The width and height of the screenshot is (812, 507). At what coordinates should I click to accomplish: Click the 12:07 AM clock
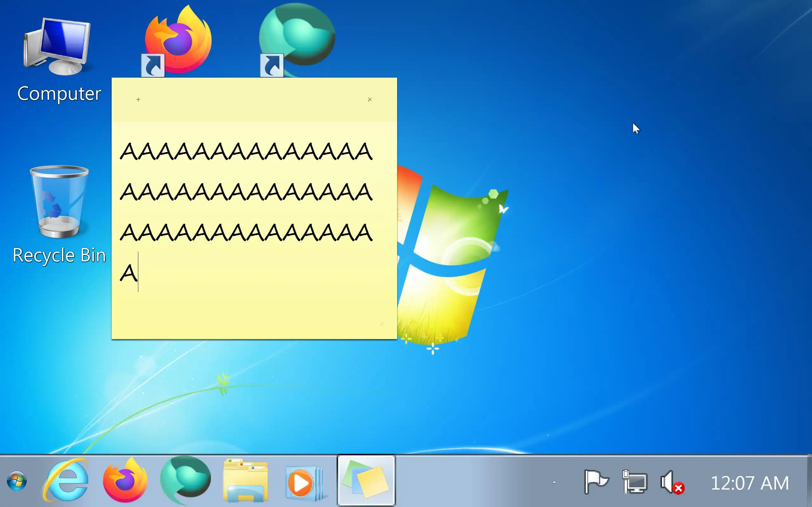pos(750,483)
